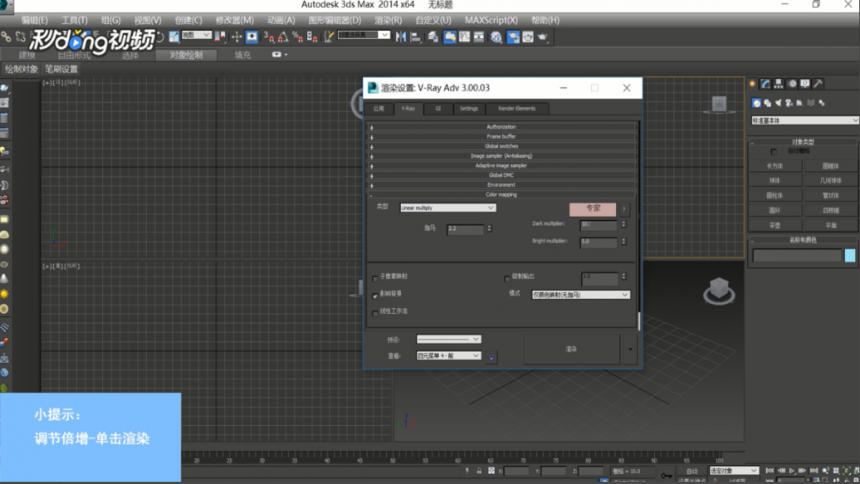Screen dimensions: 860x484
Task: Switch to the GI tab
Action: [x=438, y=109]
